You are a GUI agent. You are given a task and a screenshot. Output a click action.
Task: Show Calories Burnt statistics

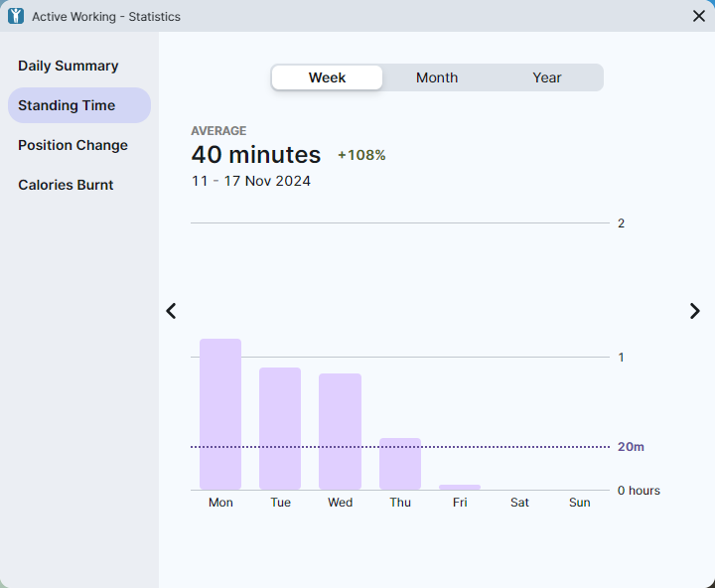[x=66, y=185]
